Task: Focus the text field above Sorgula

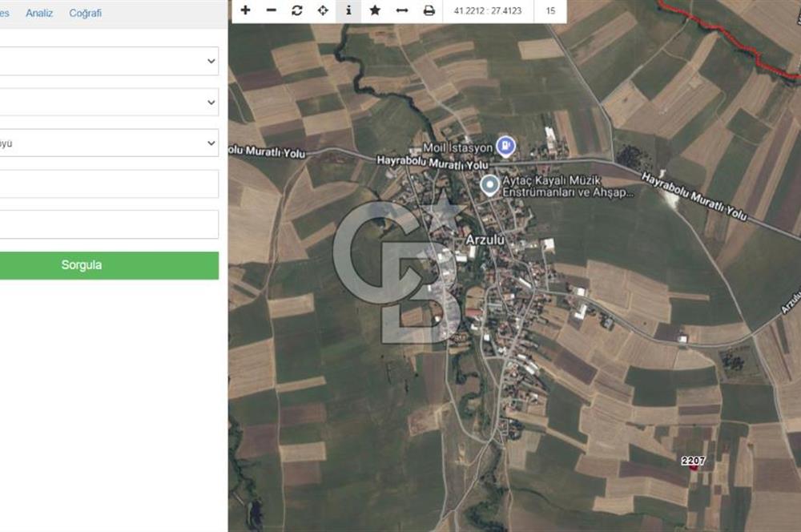Action: (x=109, y=224)
